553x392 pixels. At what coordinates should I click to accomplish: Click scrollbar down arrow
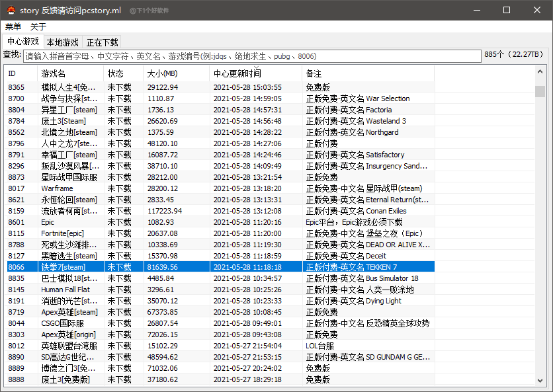coord(540,380)
